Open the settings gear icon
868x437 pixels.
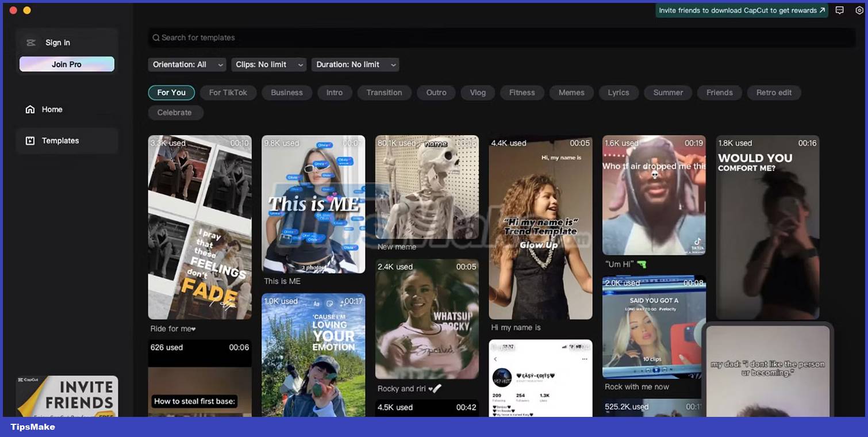tap(859, 10)
